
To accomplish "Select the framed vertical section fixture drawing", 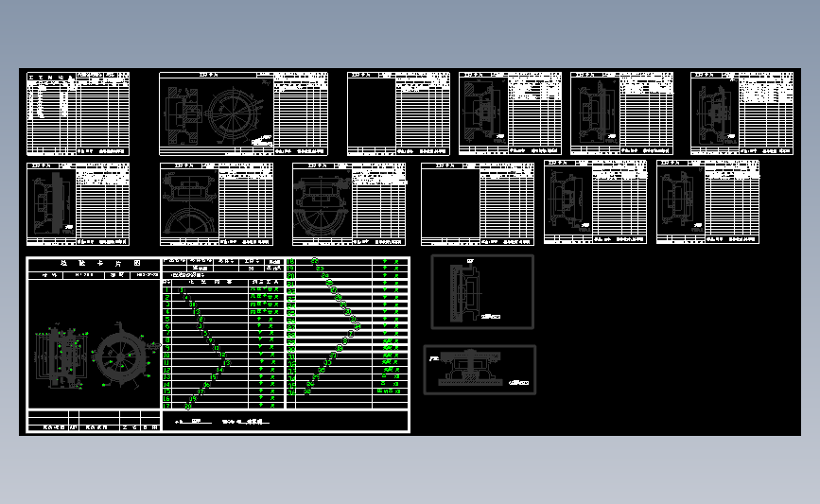I will [x=482, y=292].
